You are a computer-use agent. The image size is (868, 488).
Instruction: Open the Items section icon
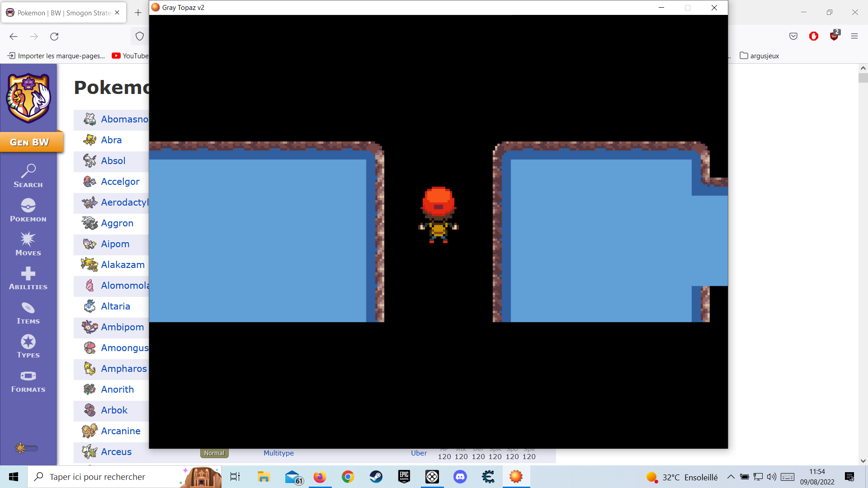[28, 313]
